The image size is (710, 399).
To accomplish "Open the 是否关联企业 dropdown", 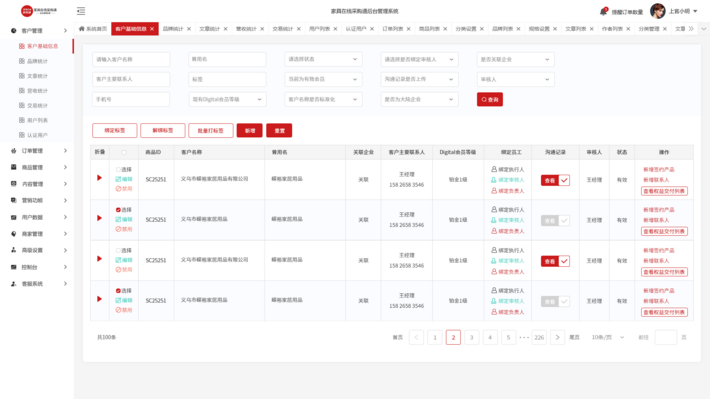I will pyautogui.click(x=515, y=59).
